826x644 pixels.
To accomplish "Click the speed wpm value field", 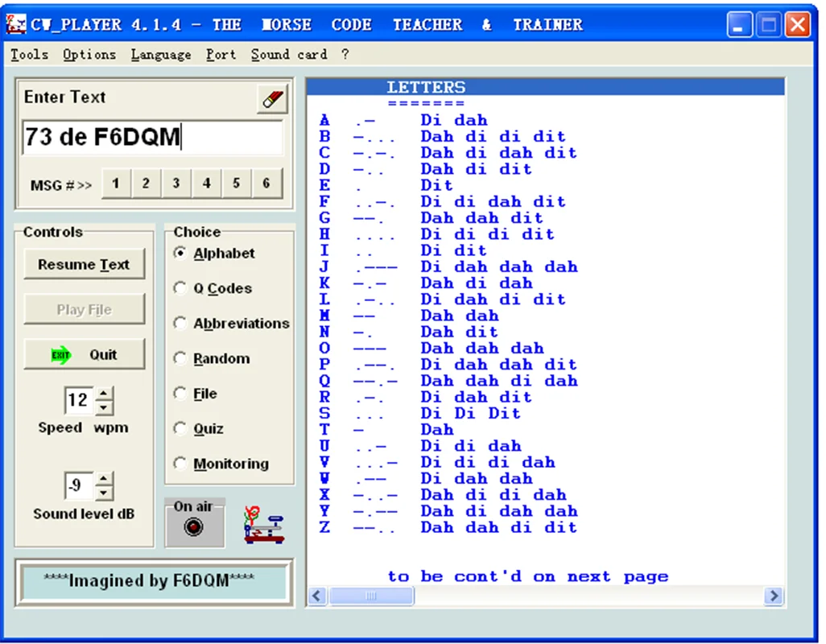I will pos(79,400).
